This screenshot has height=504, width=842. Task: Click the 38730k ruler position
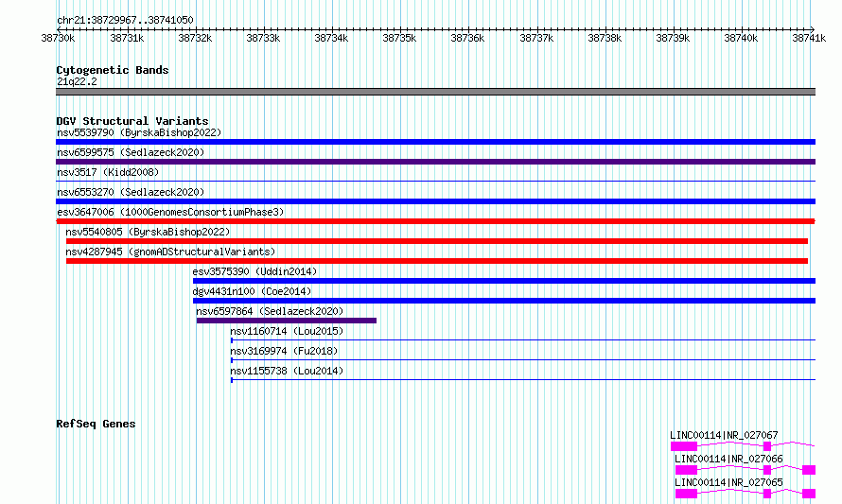coord(58,38)
